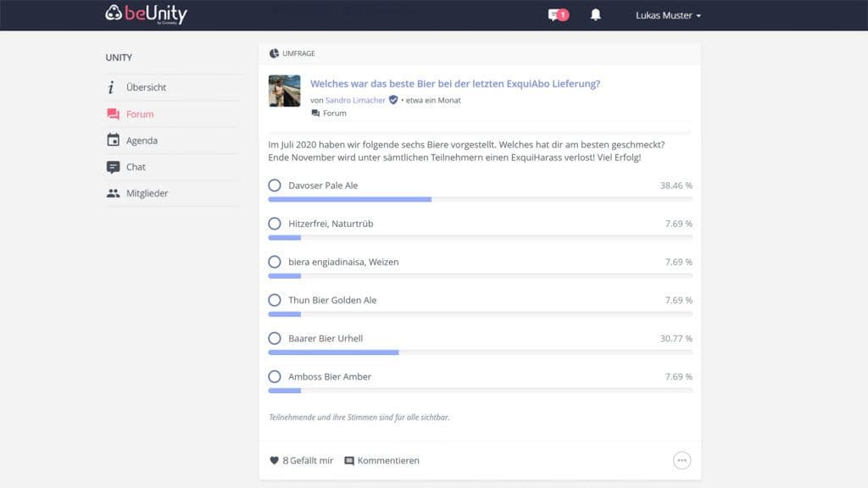Click the 38.46 % result value
This screenshot has width=868, height=488.
(676, 186)
